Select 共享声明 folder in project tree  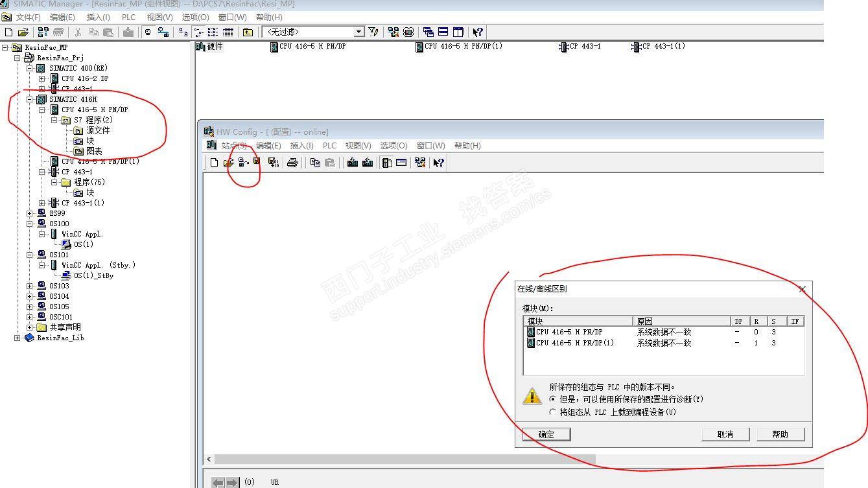pos(65,327)
